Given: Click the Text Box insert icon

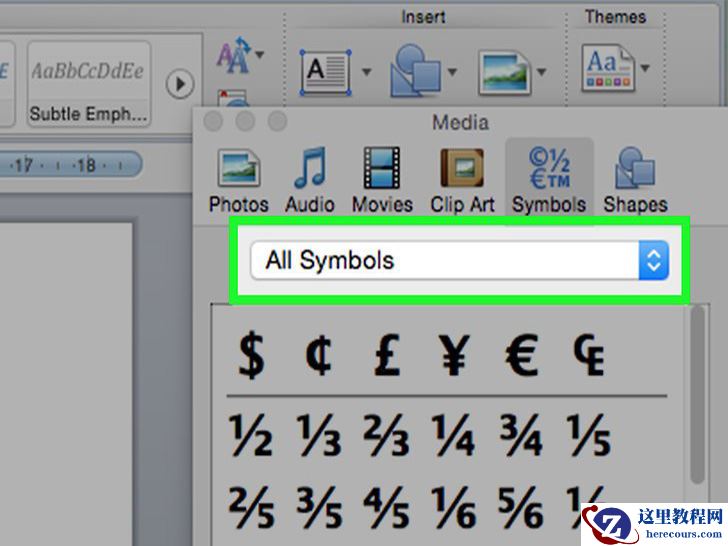Looking at the screenshot, I should (325, 72).
